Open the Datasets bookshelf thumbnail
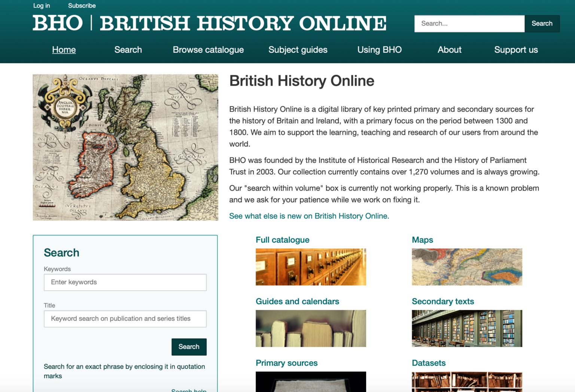The width and height of the screenshot is (575, 392). click(467, 382)
